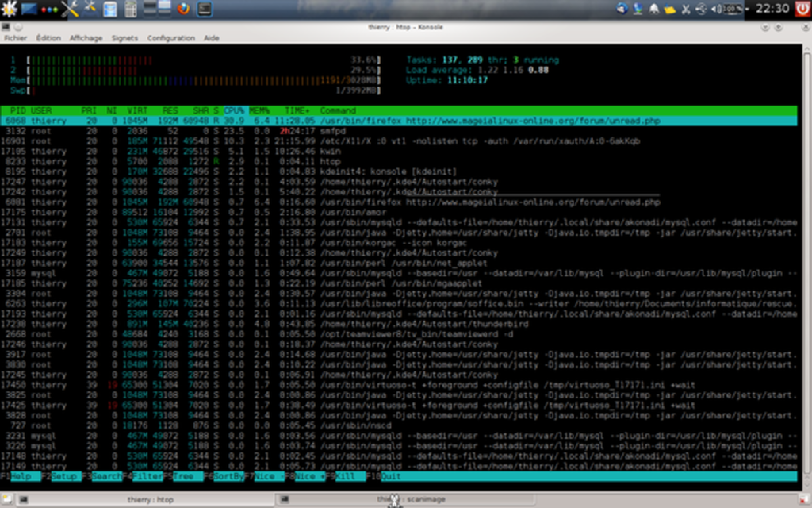Image resolution: width=812 pixels, height=508 pixels.
Task: Switch to the dark virtual desktop in pager
Action: tap(150, 8)
